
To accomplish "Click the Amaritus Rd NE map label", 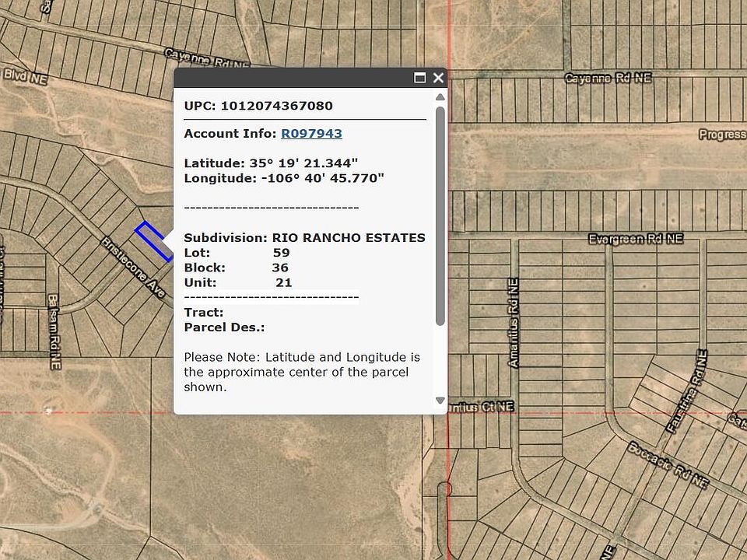I will click(514, 324).
